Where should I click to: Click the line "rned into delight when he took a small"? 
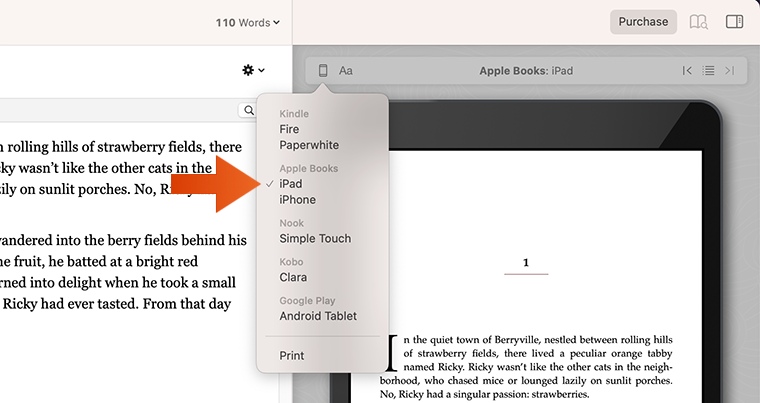pyautogui.click(x=118, y=283)
